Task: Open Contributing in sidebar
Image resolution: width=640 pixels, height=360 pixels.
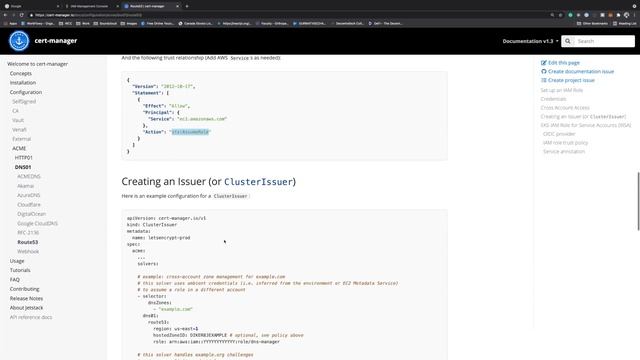Action: click(x=24, y=289)
